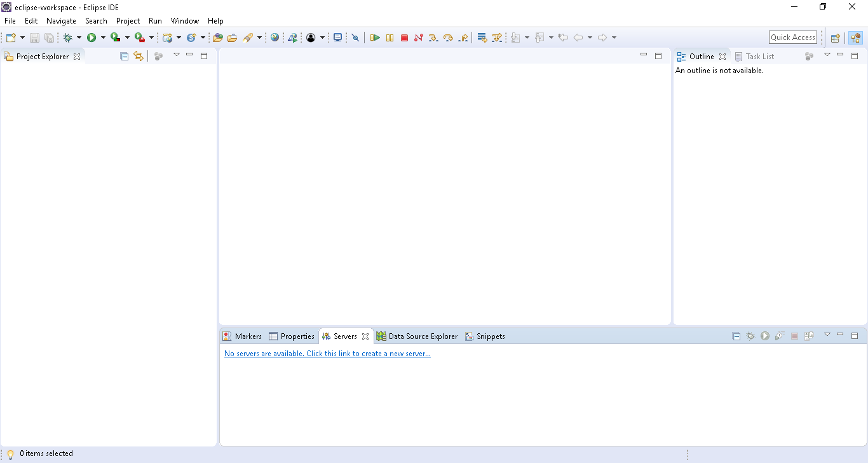The image size is (868, 463).
Task: Open the New wizard dropdown arrow
Action: coord(22,38)
